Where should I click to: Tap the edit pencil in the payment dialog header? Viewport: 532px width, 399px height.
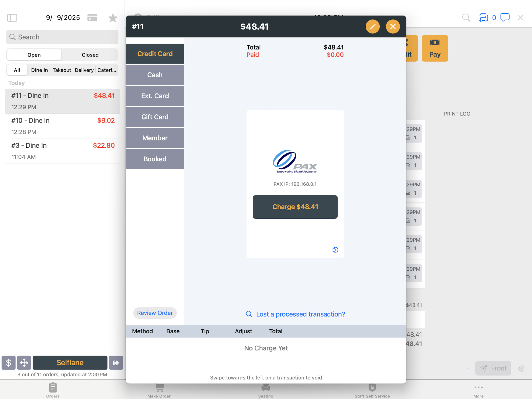tap(373, 26)
